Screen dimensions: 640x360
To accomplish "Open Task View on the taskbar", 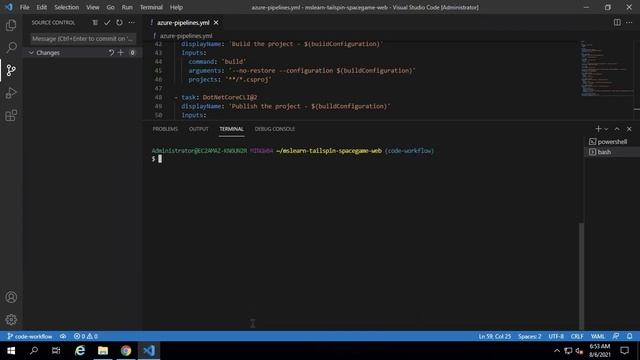I will (56, 351).
